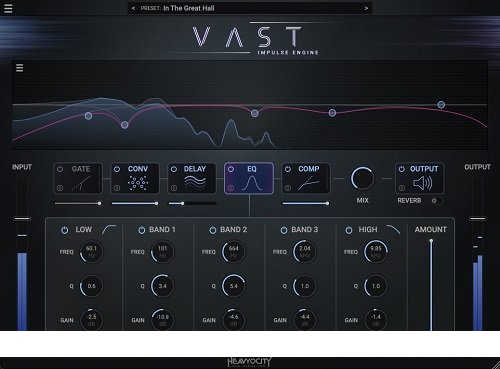
Task: Click the CONV module info icon
Action: 117,188
